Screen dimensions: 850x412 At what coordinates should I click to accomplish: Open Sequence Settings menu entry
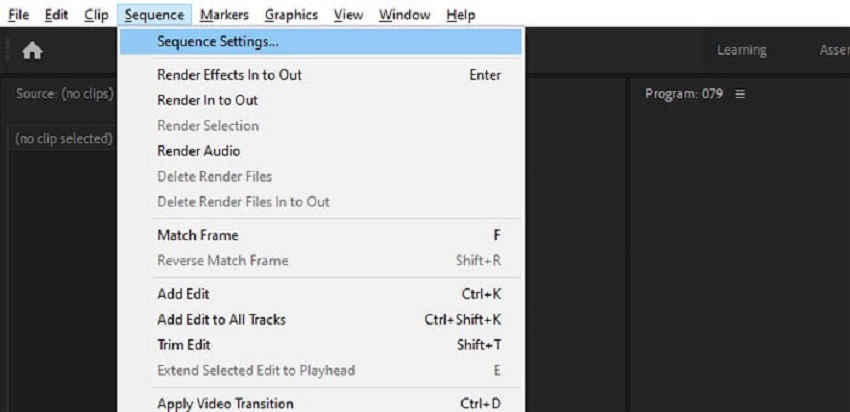click(x=218, y=42)
